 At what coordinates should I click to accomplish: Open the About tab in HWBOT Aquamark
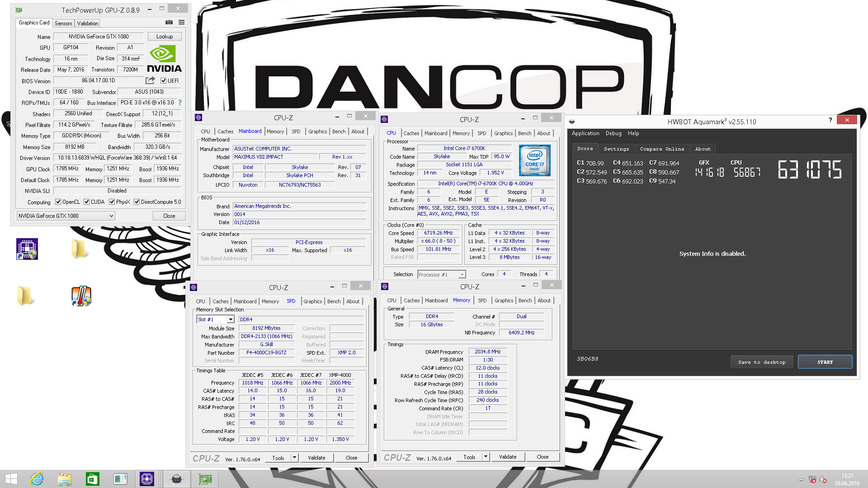(x=703, y=149)
